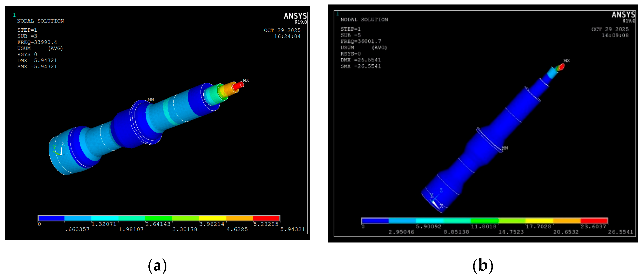Screen dimensions: 644x279
Task: Click the MN marker in plot (b)
Action: (505, 148)
